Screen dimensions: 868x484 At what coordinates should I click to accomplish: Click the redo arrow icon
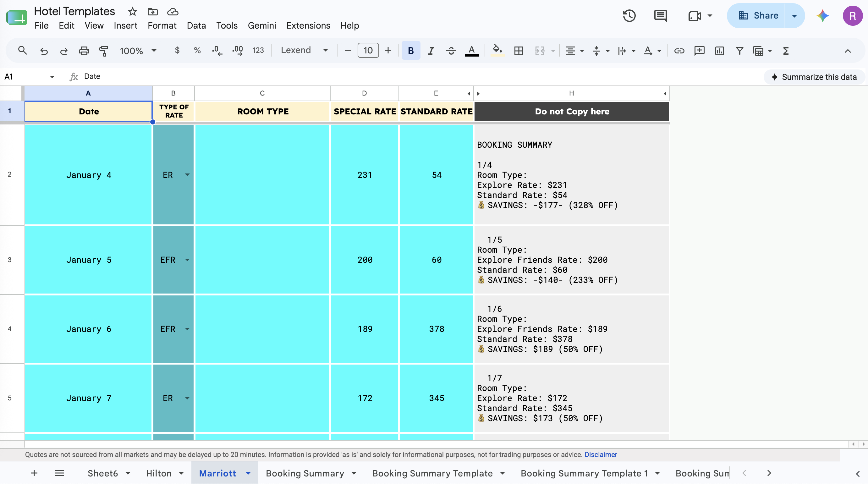coord(64,51)
